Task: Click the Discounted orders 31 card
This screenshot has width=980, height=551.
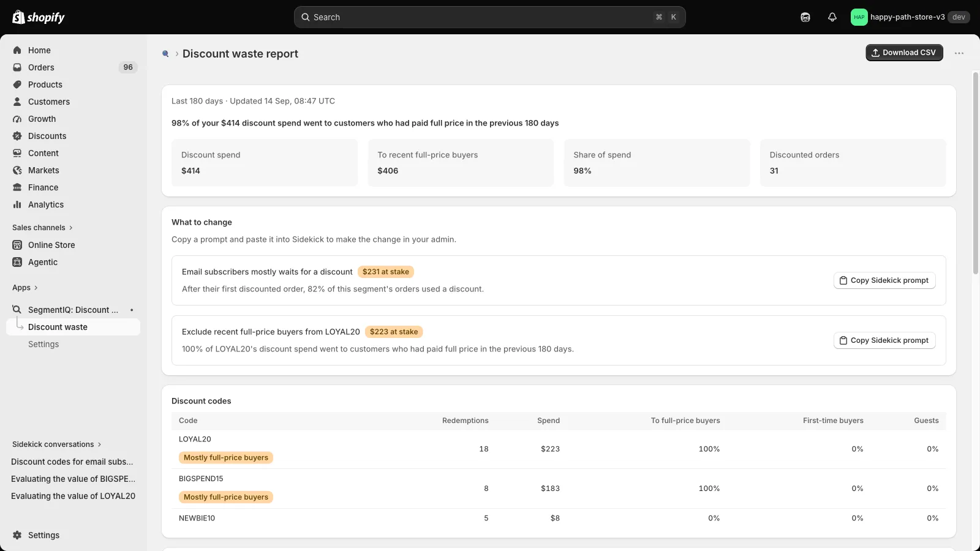Action: (853, 163)
